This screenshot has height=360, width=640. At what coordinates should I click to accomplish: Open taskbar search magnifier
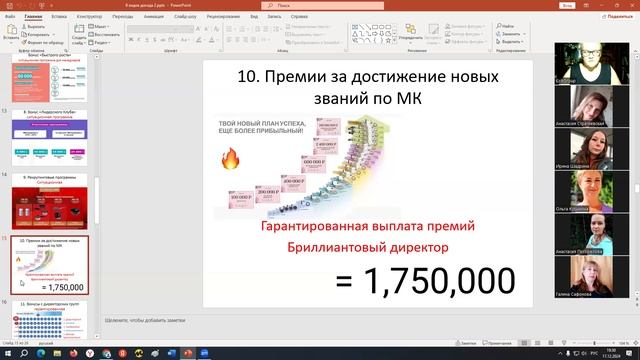click(x=24, y=353)
